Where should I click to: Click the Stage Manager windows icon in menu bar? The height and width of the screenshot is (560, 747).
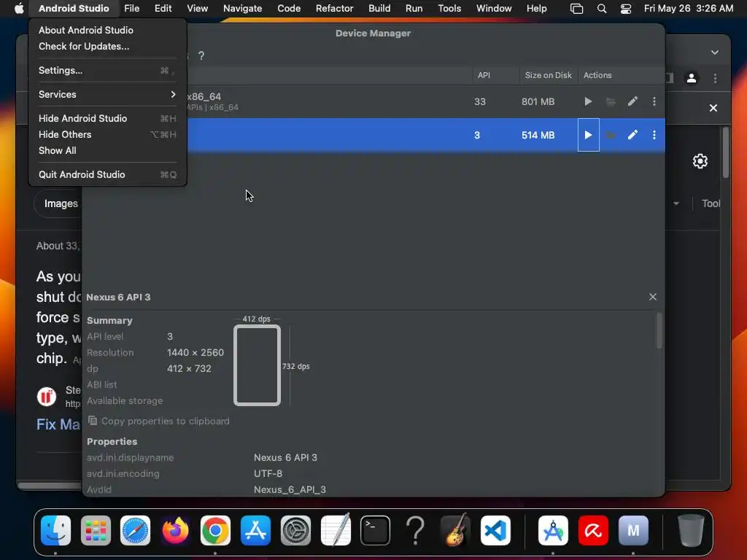576,9
